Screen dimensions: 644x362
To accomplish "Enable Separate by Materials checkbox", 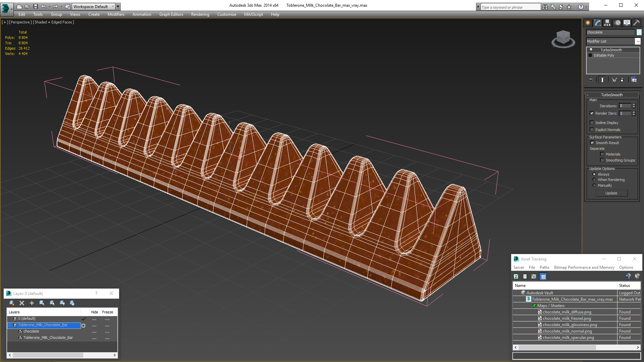I will (x=602, y=154).
